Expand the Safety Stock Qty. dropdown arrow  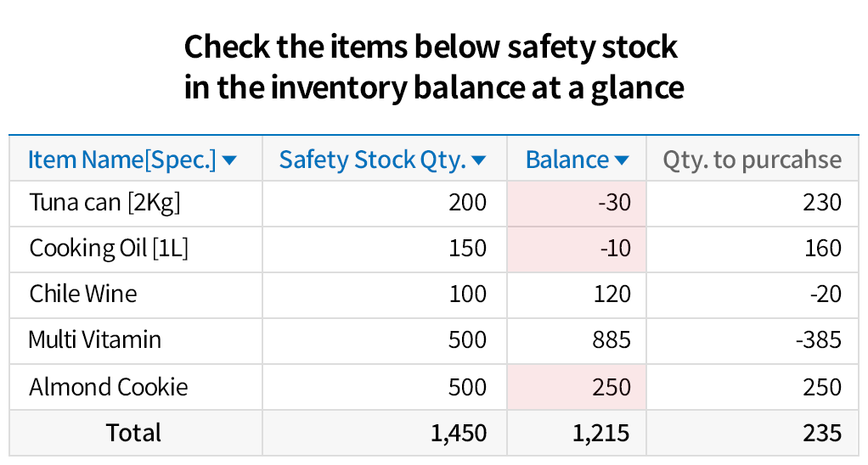(x=478, y=160)
